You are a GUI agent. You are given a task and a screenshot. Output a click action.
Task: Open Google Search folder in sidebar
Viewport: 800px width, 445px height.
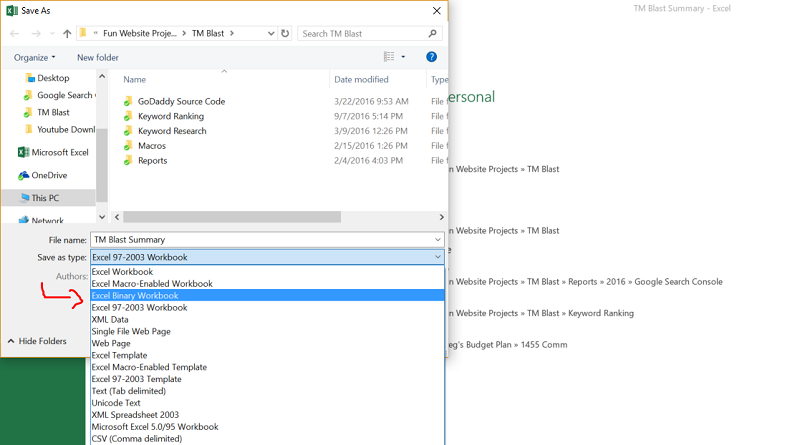tap(59, 95)
